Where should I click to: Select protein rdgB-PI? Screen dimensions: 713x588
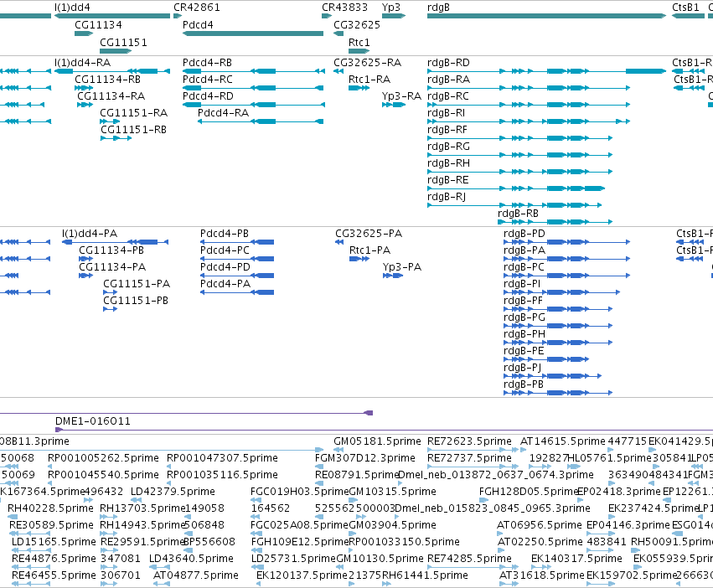click(522, 283)
